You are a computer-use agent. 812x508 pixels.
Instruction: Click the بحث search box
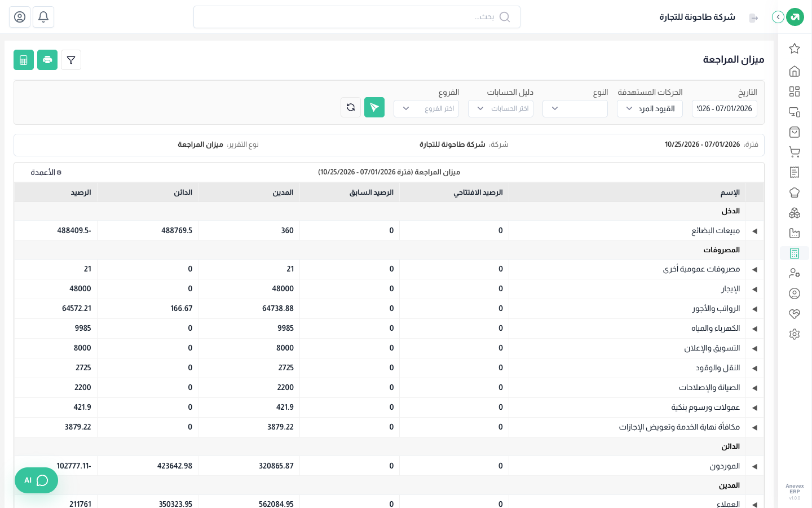click(357, 17)
